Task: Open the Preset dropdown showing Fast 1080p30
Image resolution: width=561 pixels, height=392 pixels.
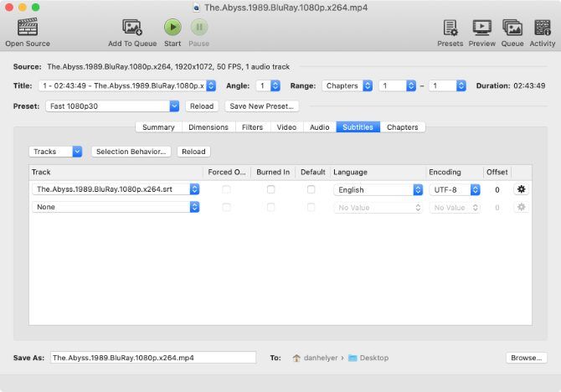Action: pyautogui.click(x=112, y=106)
